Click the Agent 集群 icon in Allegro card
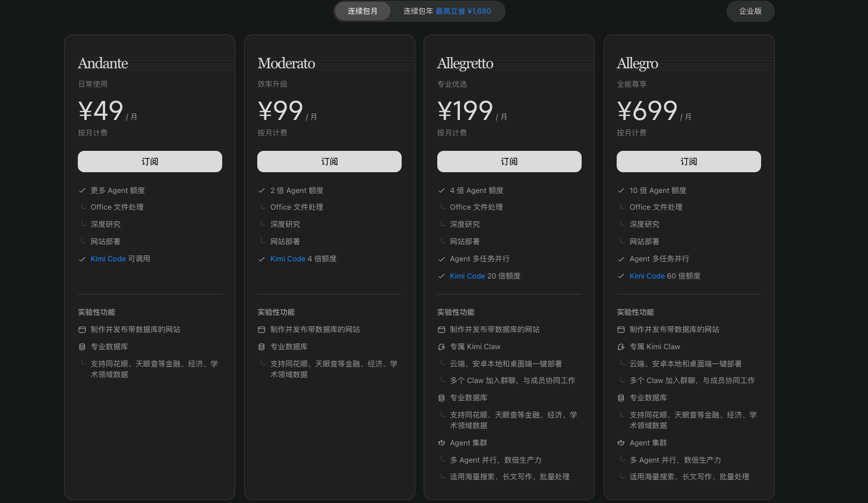868x503 pixels. pyautogui.click(x=621, y=443)
